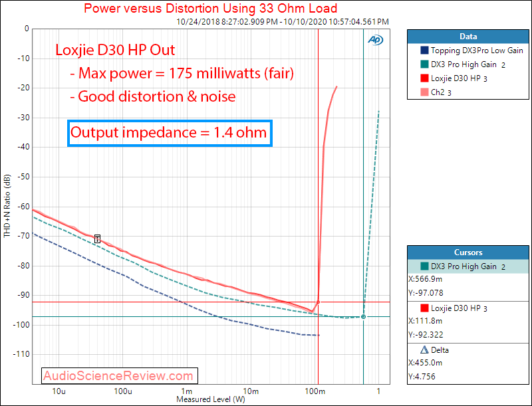
Task: Select 'DX3 Pro High Gain' label in Data legend
Action: point(464,64)
